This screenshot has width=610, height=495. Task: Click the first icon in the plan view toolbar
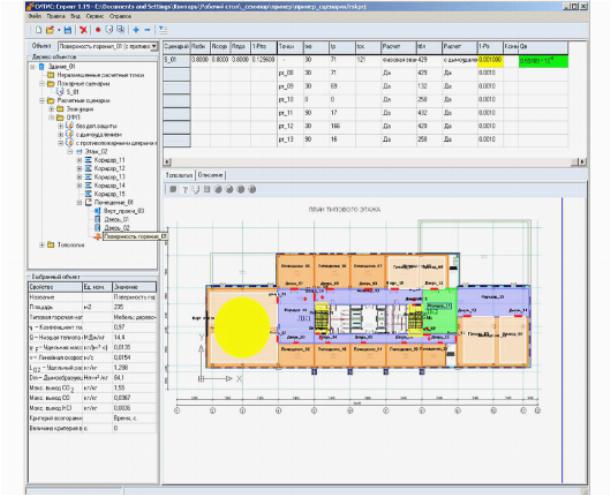click(173, 188)
